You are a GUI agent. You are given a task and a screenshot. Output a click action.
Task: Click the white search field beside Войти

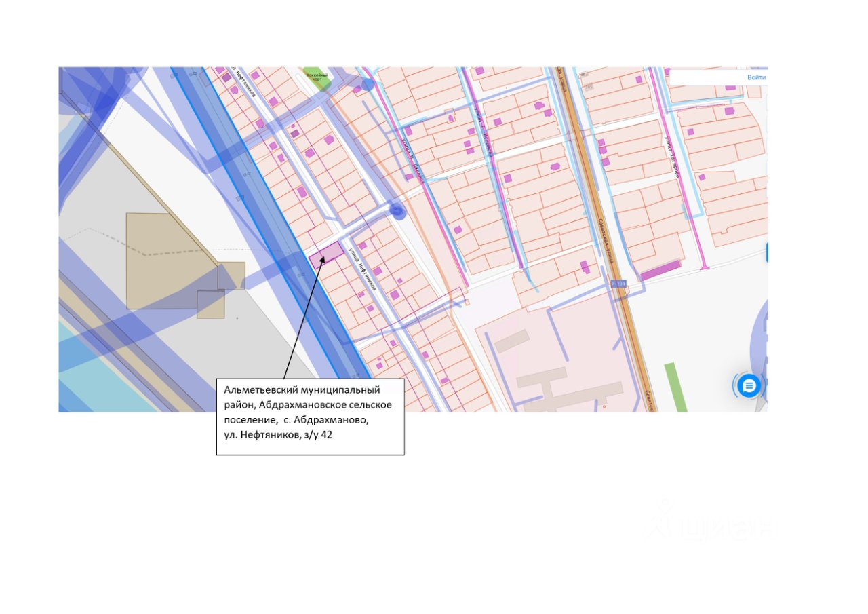click(x=706, y=77)
